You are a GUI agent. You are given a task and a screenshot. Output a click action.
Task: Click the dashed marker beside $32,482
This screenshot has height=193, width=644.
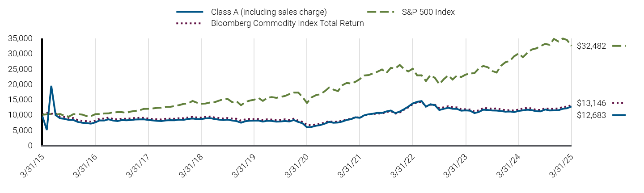619,46
